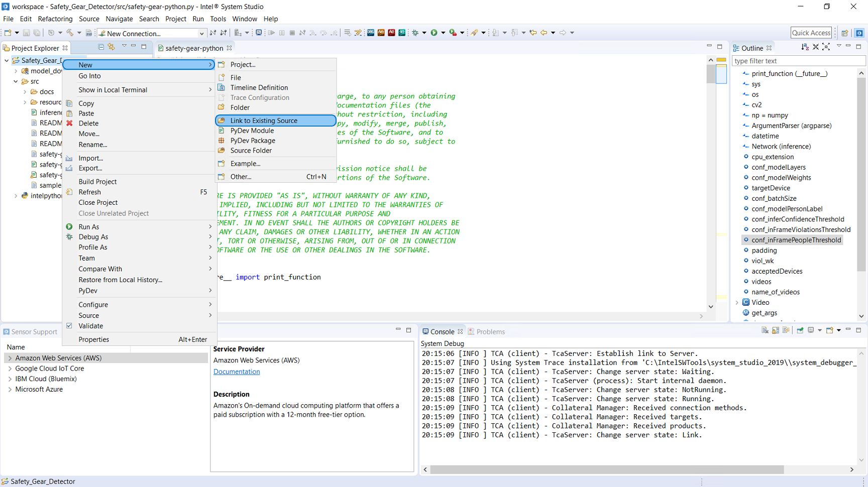Expand the docs folder in Project Explorer
Viewport: 868px width, 487px height.
(x=25, y=92)
